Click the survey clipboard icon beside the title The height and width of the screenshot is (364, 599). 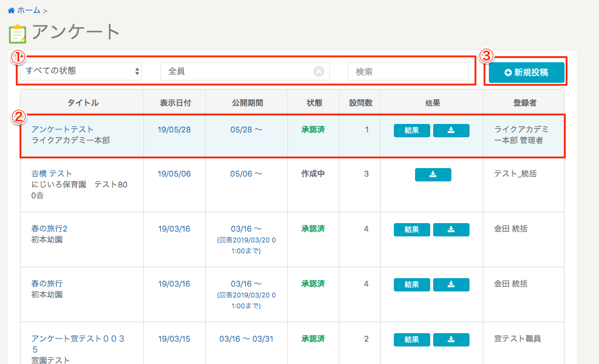tap(18, 33)
